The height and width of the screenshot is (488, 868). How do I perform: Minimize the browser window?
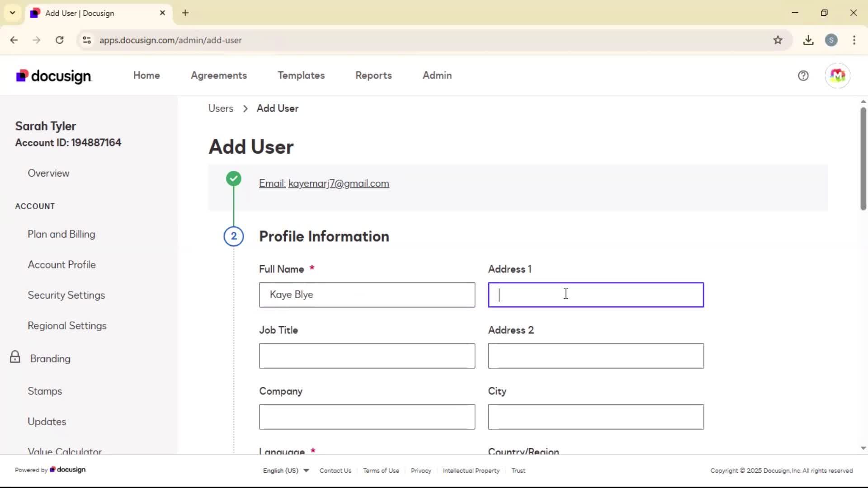point(795,13)
